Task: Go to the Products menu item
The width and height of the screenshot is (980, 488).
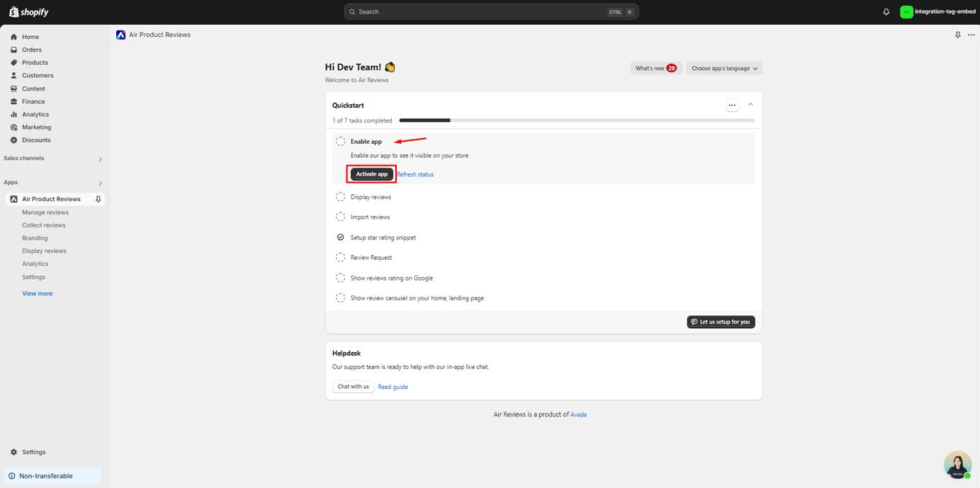Action: click(35, 62)
